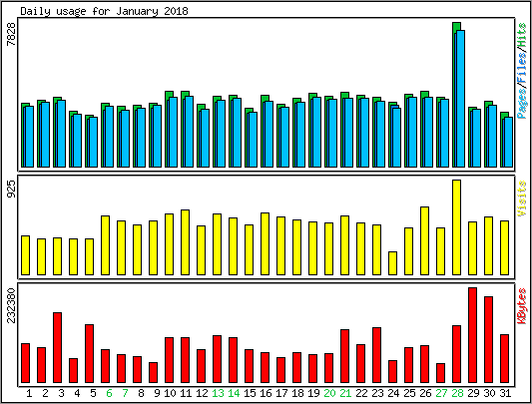Click the 'Daily usage for January 2018' title
Screen dimensions: 532x404
[x=104, y=11]
